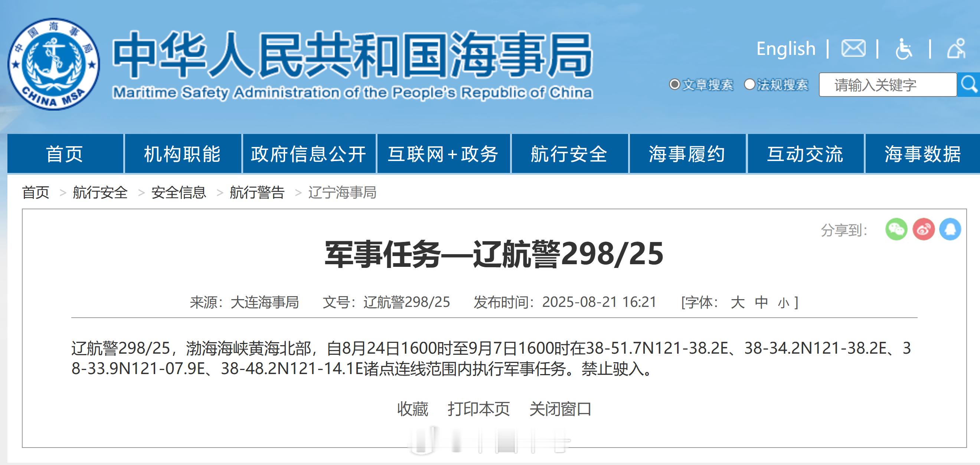Select the 文章搜索 radio option
Image resolution: width=980 pixels, height=465 pixels.
click(674, 84)
